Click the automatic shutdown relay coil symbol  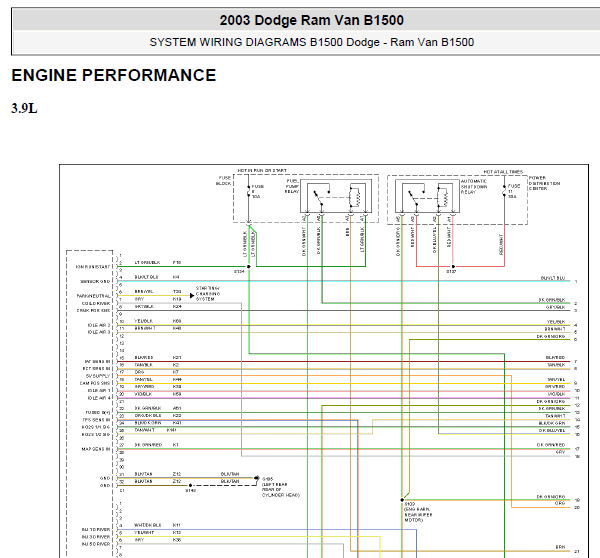coord(443,197)
